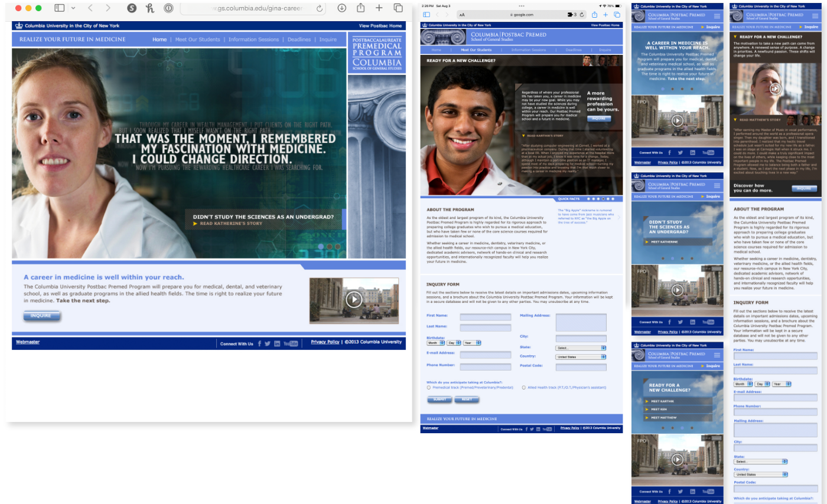
Task: Open Meet Our Students in desktop page navigation
Action: (197, 40)
